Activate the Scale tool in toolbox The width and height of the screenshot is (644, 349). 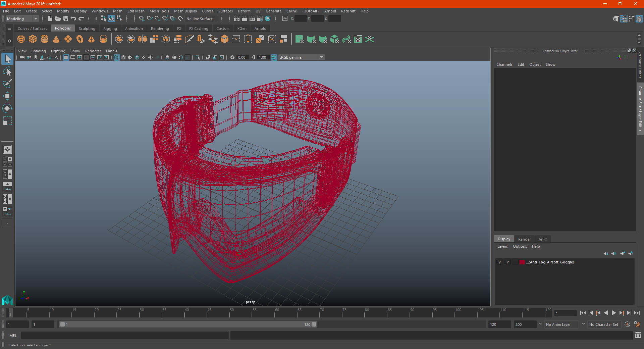[x=7, y=120]
